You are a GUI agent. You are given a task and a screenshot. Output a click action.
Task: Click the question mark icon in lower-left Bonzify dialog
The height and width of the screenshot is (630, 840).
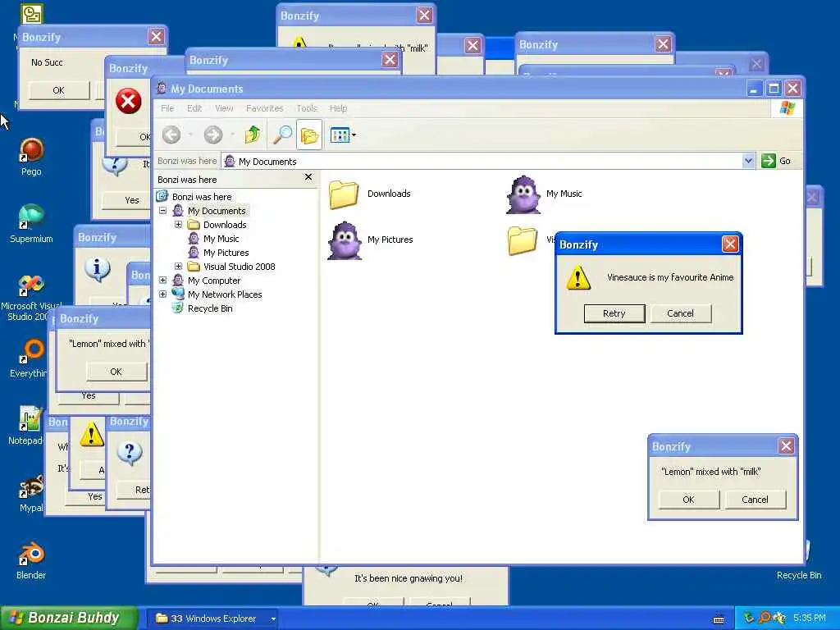[129, 453]
